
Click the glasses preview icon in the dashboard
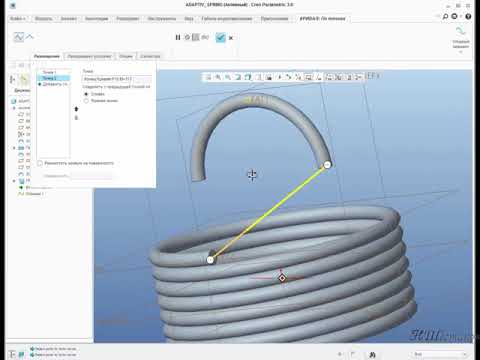tap(205, 37)
